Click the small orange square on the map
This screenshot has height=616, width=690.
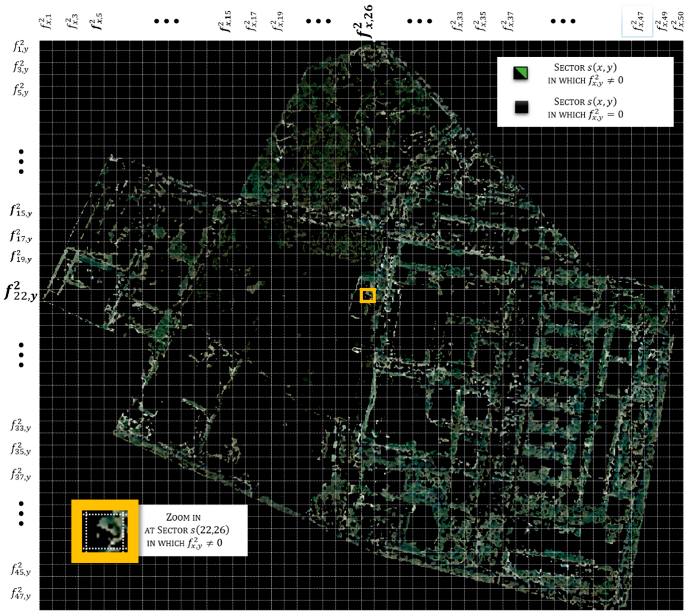point(367,295)
